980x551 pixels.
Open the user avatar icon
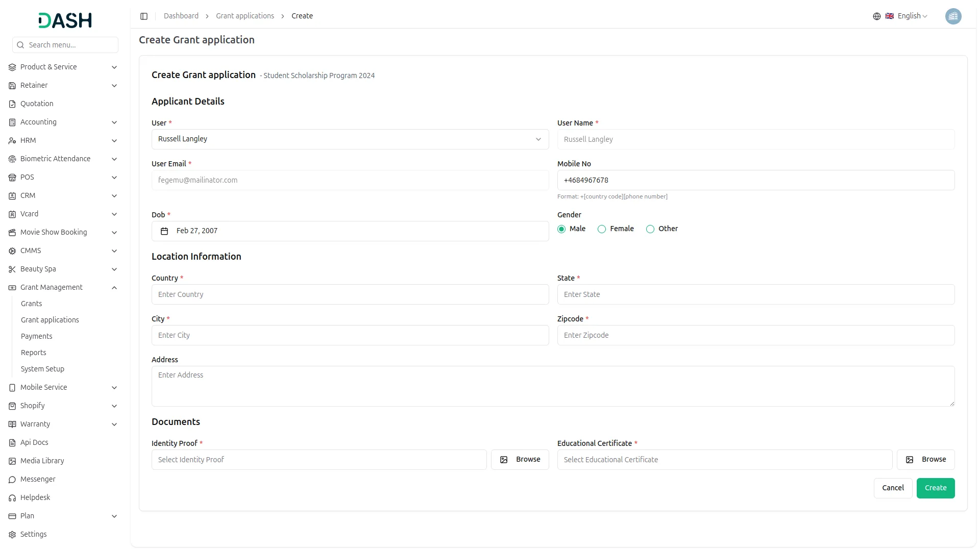(x=953, y=16)
